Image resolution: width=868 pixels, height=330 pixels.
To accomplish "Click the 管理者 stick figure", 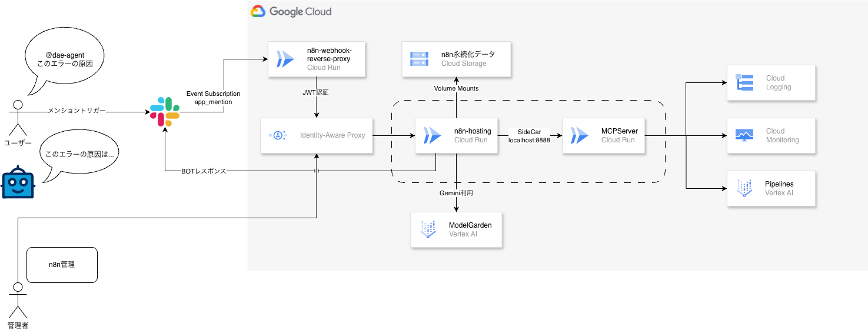I will 18,300.
